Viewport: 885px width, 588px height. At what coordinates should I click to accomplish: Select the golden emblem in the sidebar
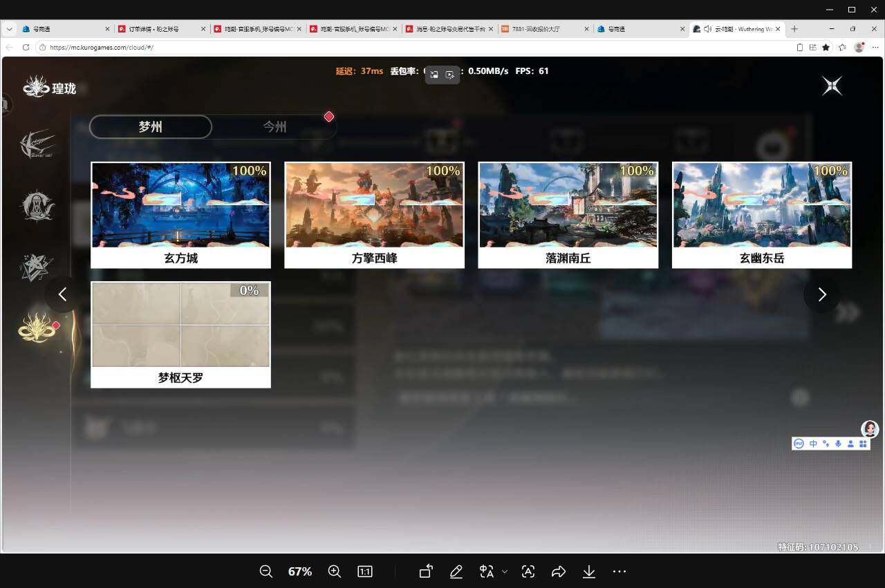pyautogui.click(x=37, y=328)
